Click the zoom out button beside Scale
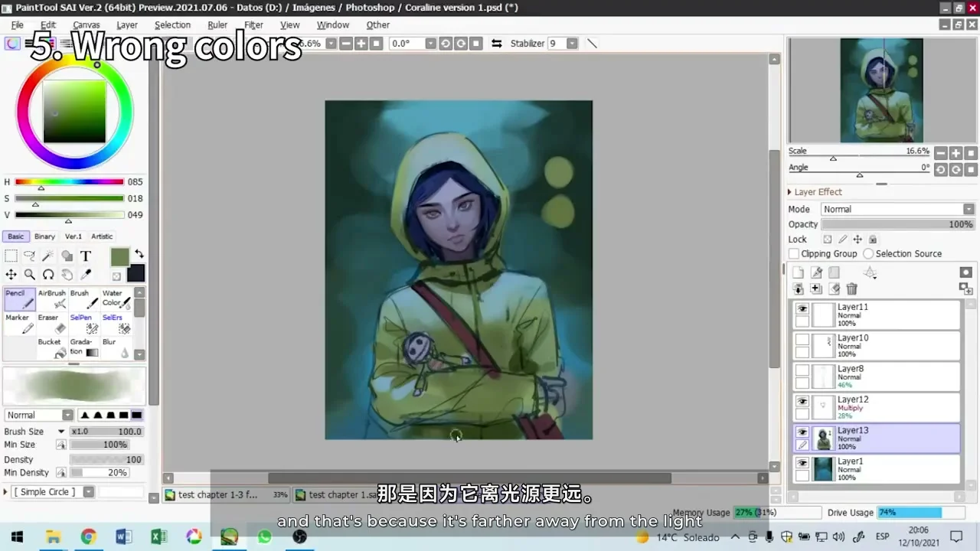 point(941,153)
